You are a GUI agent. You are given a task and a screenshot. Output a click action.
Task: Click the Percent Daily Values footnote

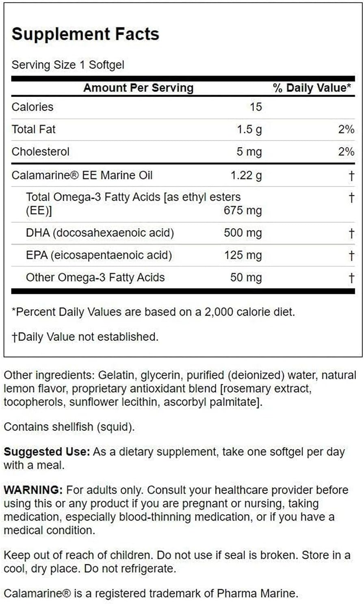[x=153, y=312]
